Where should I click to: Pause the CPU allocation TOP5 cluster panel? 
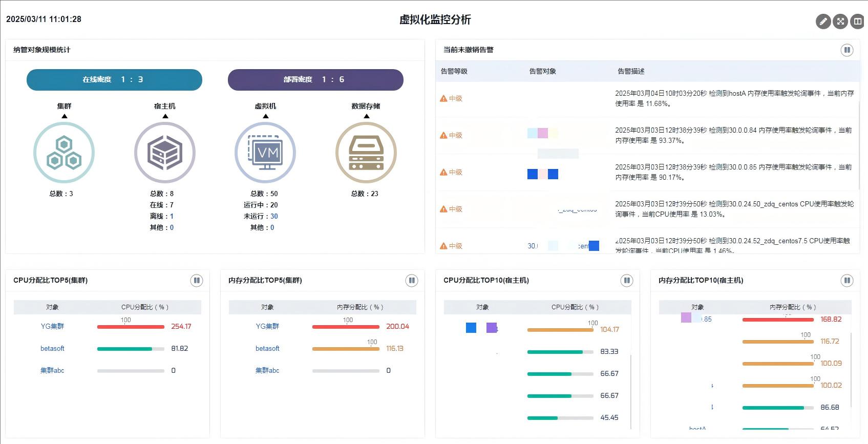tap(197, 281)
